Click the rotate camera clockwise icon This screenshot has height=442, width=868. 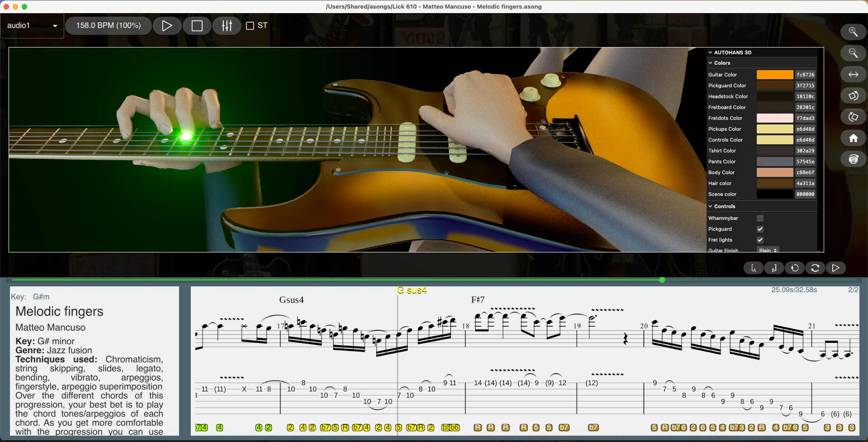click(x=854, y=95)
